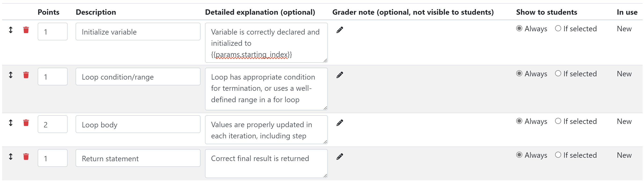Edit grader note for Return statement
Viewport: 644px width, 182px height.
point(340,157)
